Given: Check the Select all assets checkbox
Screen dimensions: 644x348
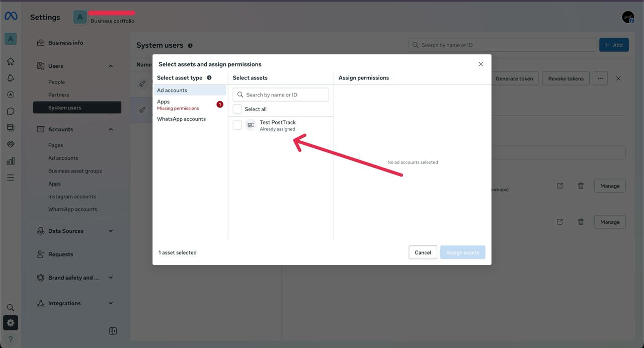Looking at the screenshot, I should [x=237, y=109].
